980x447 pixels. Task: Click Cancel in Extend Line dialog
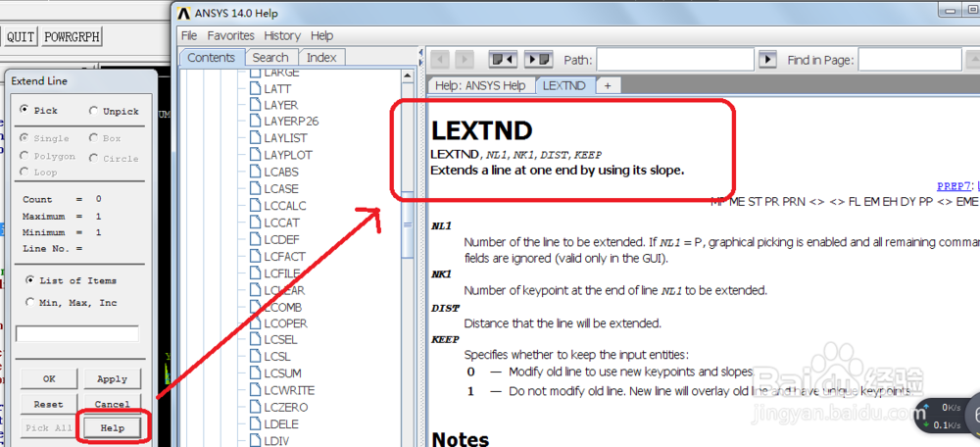click(x=112, y=404)
